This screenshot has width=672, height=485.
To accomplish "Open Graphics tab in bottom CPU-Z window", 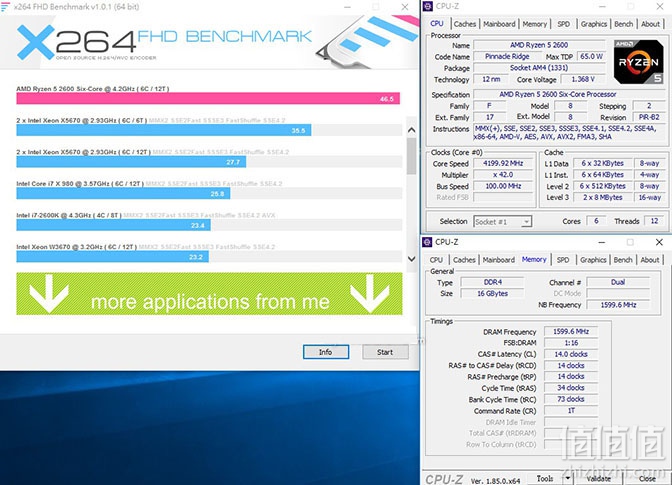I will point(593,260).
